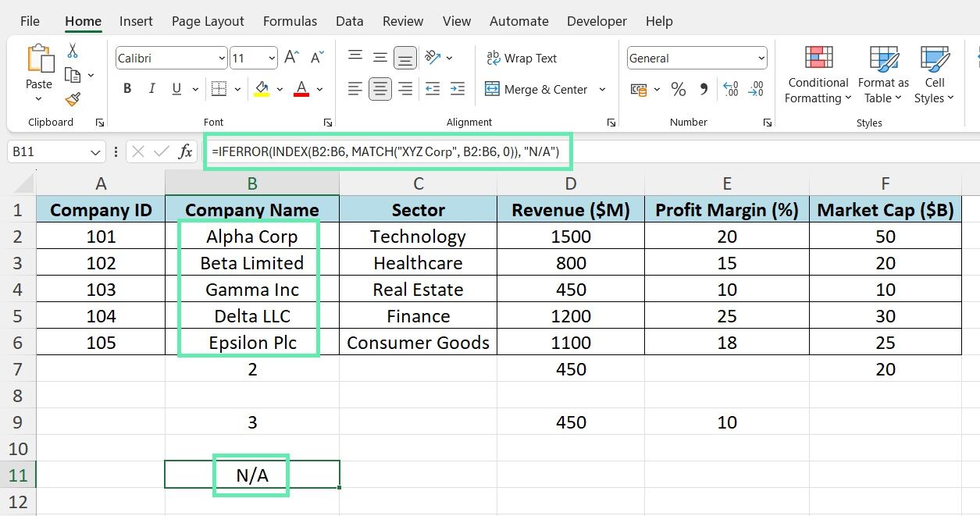Open the File menu
980x516 pixels.
tap(30, 21)
